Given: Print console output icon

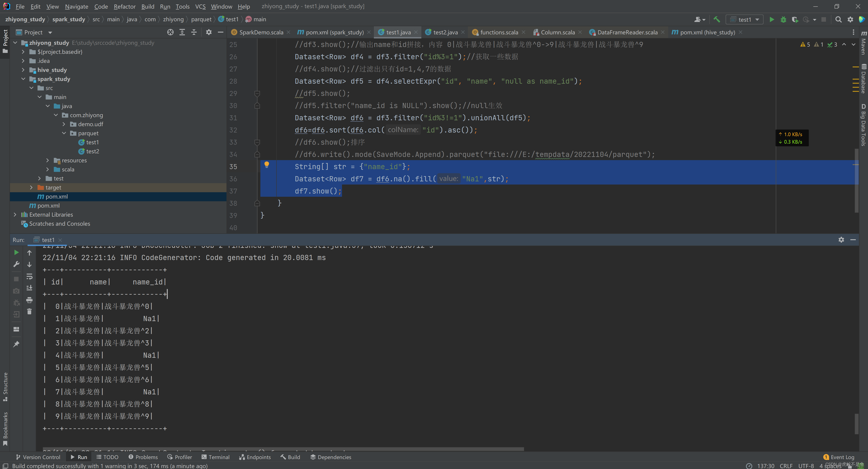Looking at the screenshot, I should click(29, 300).
